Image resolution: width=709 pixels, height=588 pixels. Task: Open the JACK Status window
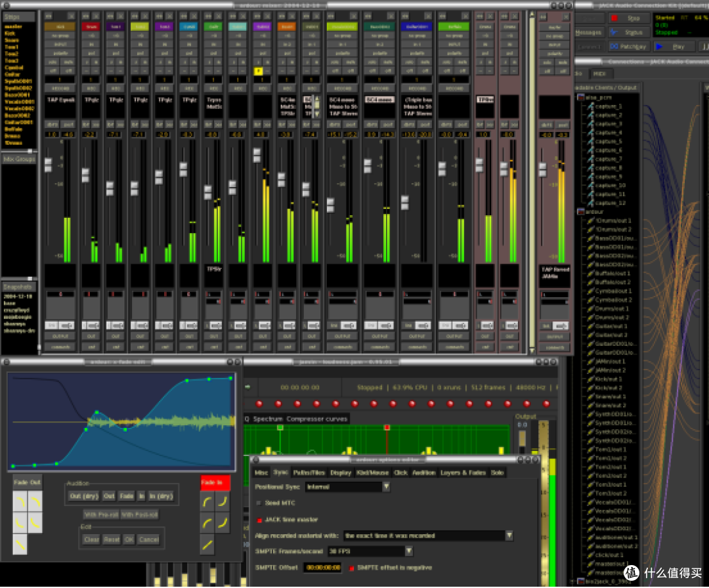point(628,33)
